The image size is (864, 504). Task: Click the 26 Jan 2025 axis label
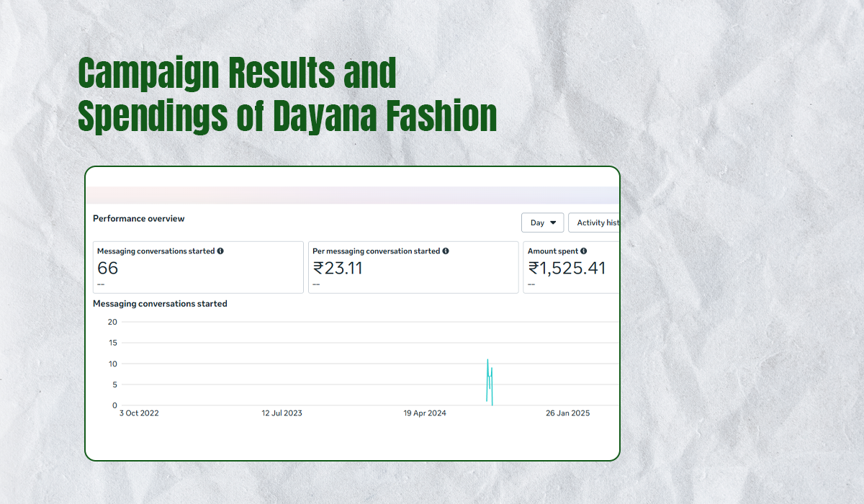pyautogui.click(x=567, y=413)
